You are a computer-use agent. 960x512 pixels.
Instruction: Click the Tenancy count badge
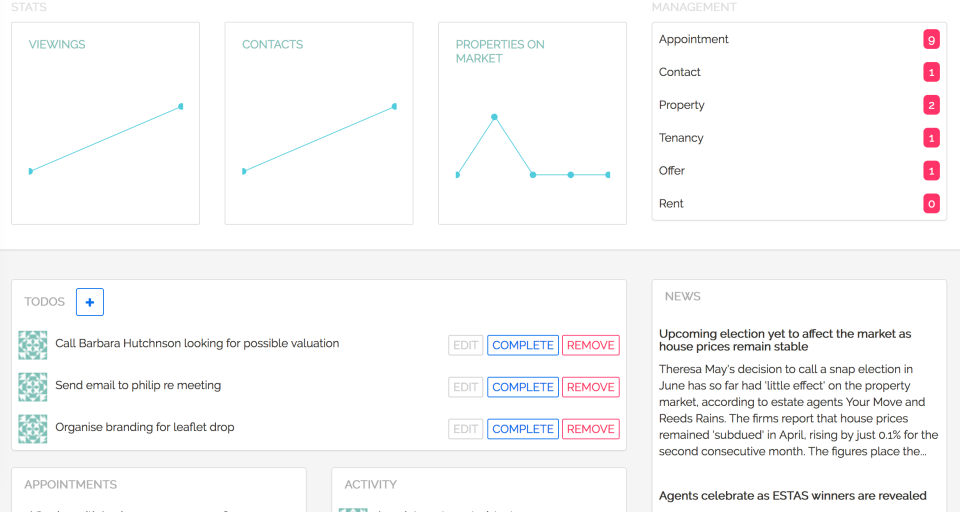click(x=932, y=138)
